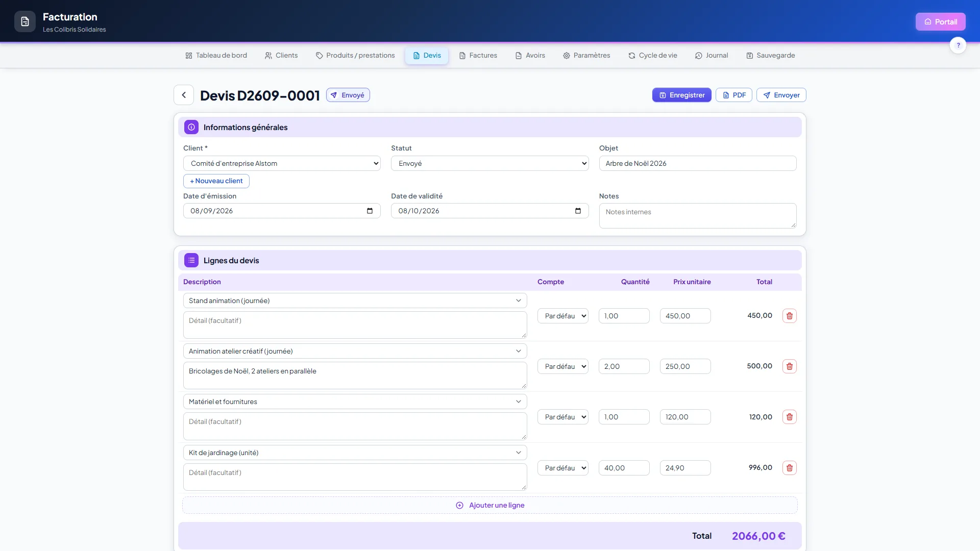The image size is (980, 551).
Task: Click the Informations générales section icon
Action: [191, 127]
